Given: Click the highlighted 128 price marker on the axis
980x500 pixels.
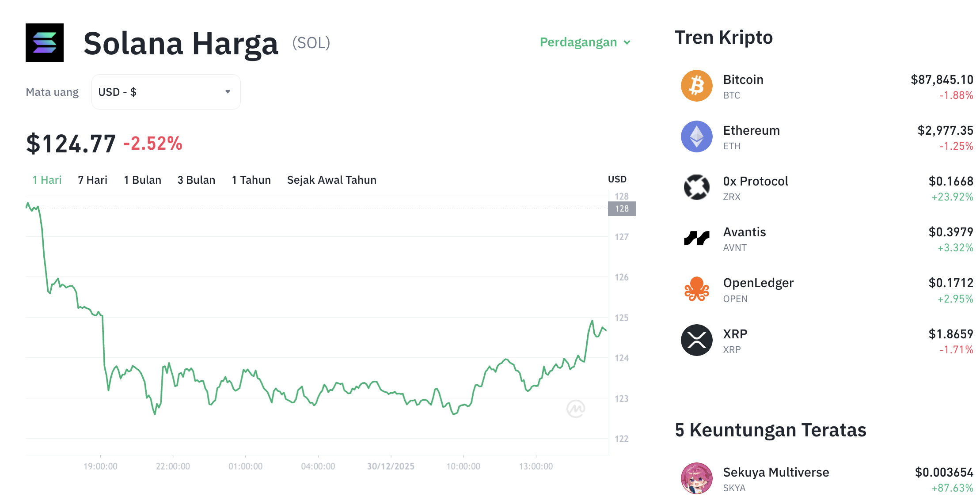Looking at the screenshot, I should (621, 208).
